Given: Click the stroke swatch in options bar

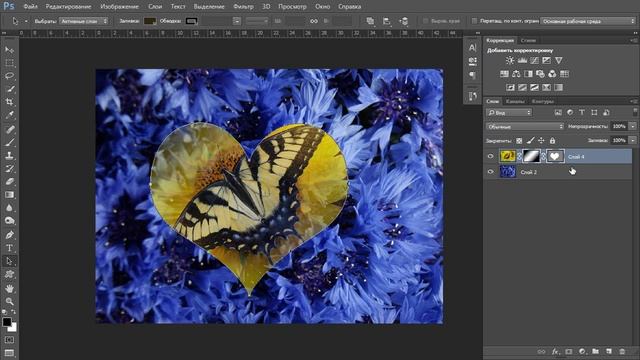Looking at the screenshot, I should [191, 21].
